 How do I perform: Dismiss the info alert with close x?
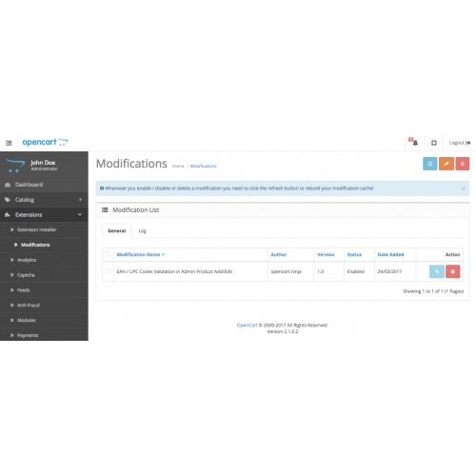[x=463, y=188]
